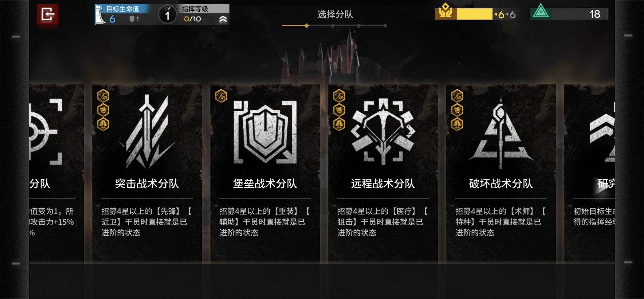644x299 pixels.
Task: Click the Tin badge on 堡垒战术分队 card
Action: [221, 96]
